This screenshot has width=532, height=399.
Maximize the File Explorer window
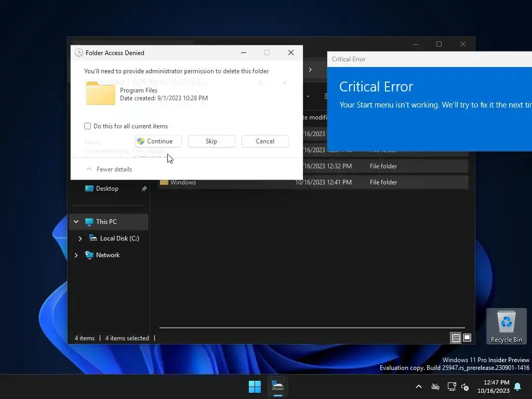439,45
